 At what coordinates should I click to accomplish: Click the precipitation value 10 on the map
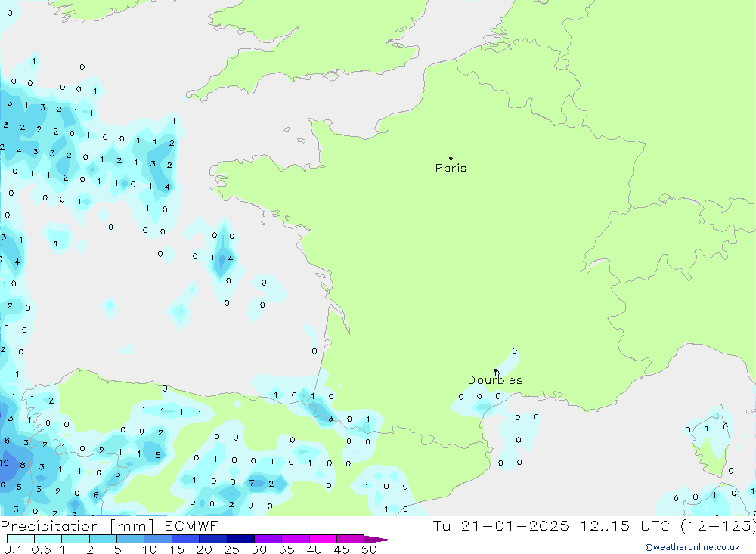(4, 463)
